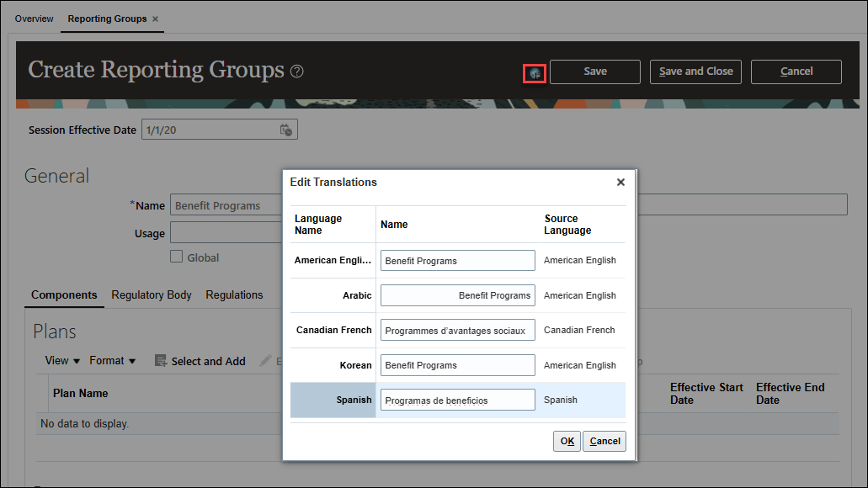Image resolution: width=868 pixels, height=488 pixels.
Task: Select the Components tab
Action: tap(64, 295)
